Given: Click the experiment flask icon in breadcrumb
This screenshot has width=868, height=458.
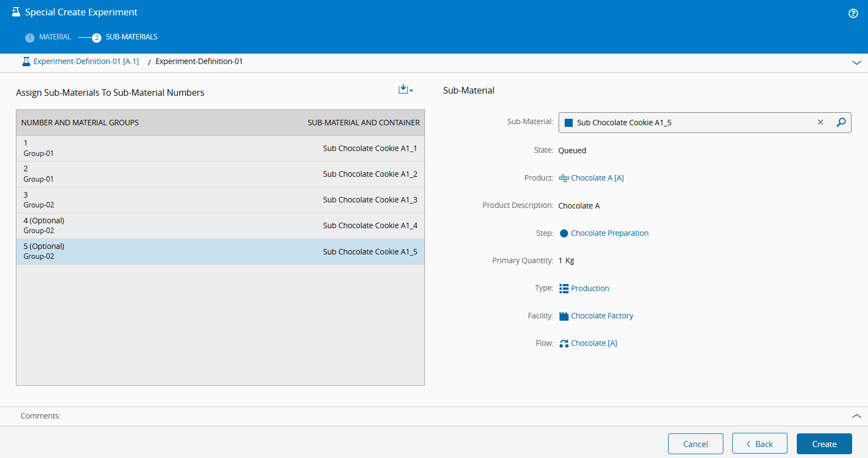Looking at the screenshot, I should coord(26,62).
